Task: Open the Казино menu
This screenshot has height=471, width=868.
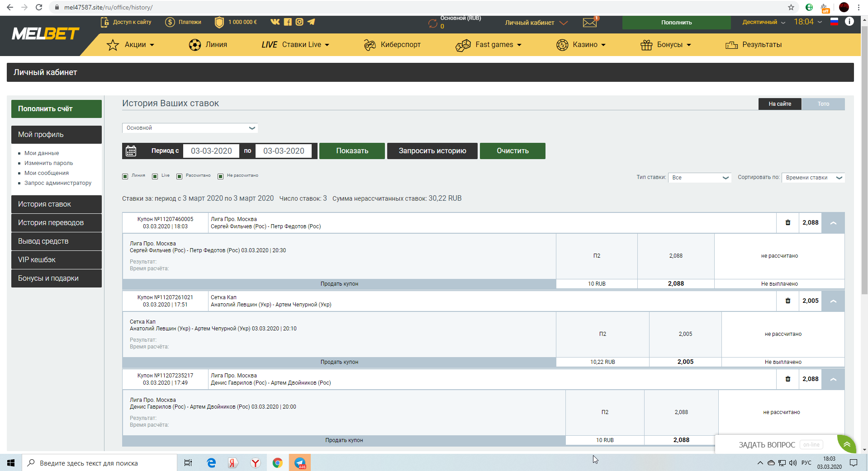Action: [581, 45]
